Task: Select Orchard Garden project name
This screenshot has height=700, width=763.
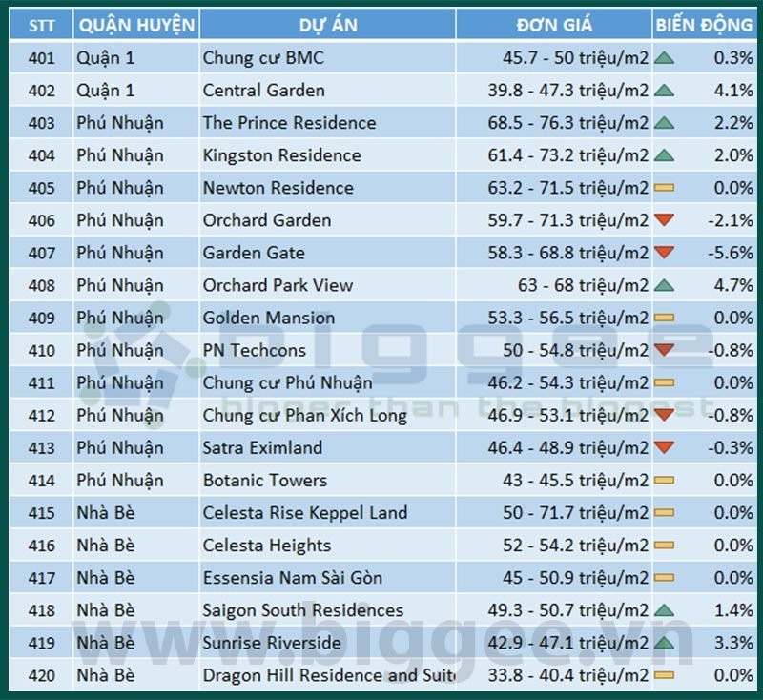Action: click(267, 220)
